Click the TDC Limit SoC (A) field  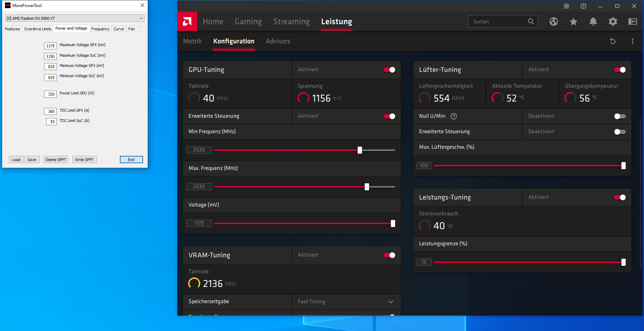[51, 122]
